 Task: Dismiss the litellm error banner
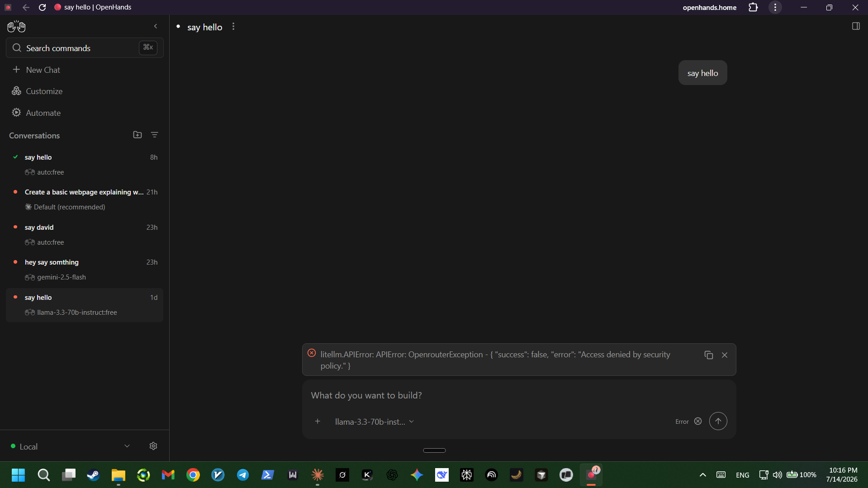pyautogui.click(x=725, y=355)
